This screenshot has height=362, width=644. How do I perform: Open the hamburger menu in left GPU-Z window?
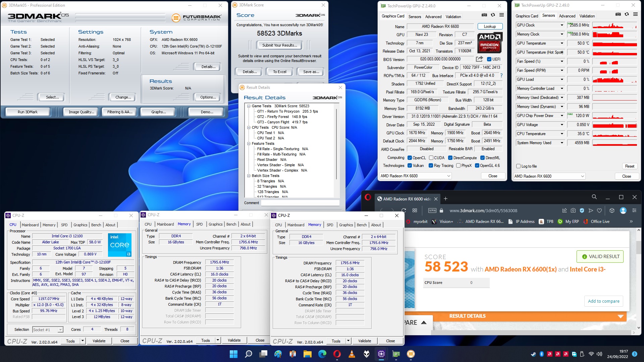tap(501, 15)
